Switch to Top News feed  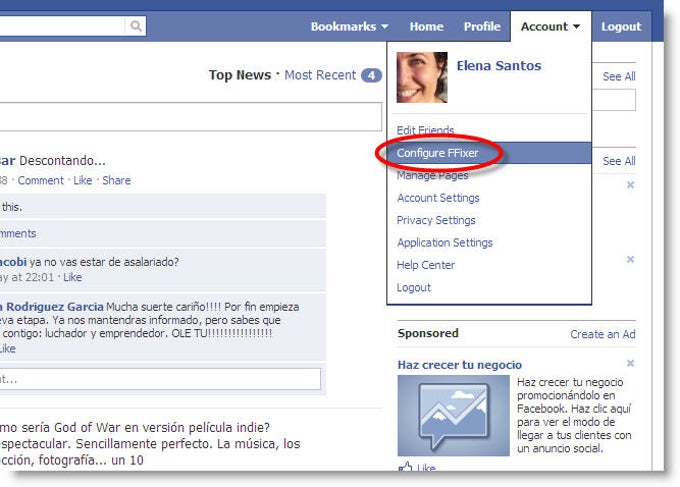pos(239,75)
